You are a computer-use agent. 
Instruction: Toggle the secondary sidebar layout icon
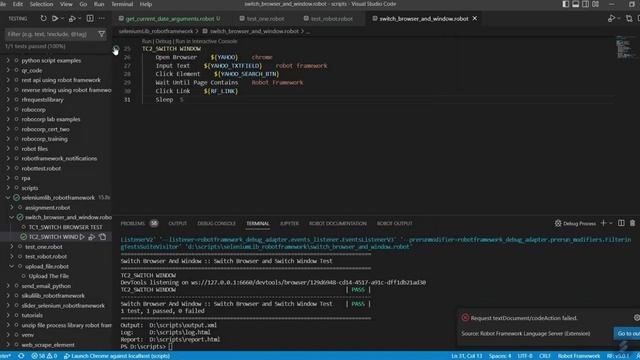tap(585, 4)
